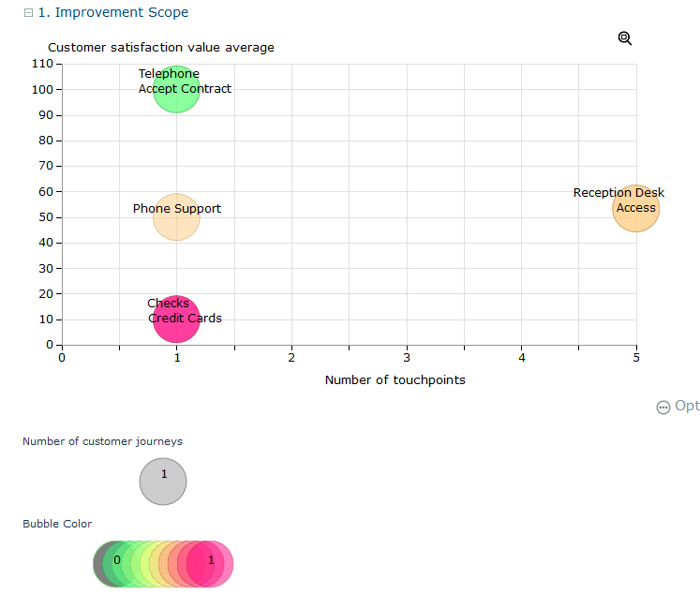Click the yellow swatch in Bubble Color legend
This screenshot has width=700, height=594.
coord(153,564)
